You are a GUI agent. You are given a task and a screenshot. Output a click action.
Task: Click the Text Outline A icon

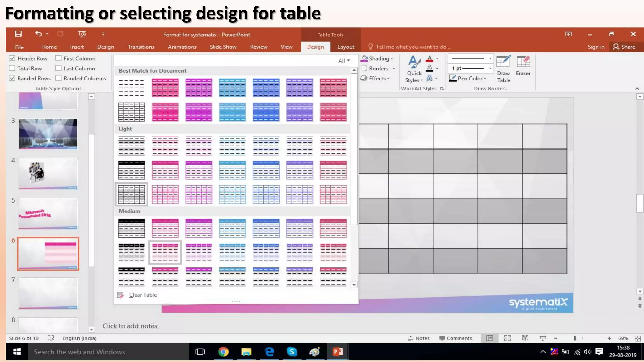(430, 68)
